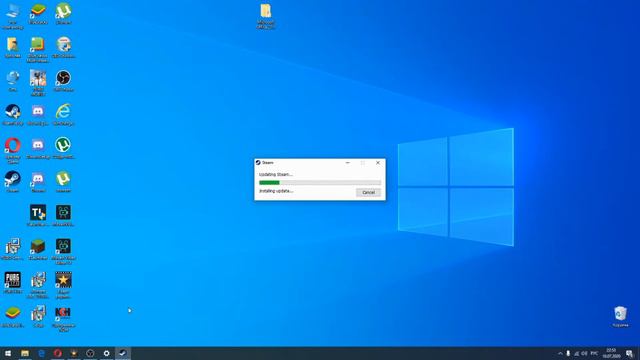Click the Steam logo in the dialog title bar

(x=258, y=162)
